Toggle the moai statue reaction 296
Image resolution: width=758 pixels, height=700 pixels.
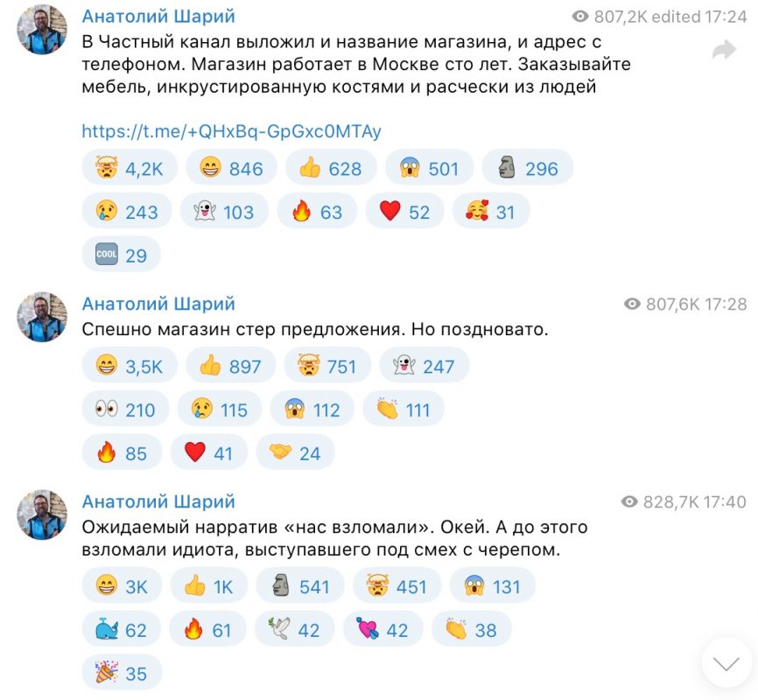click(528, 168)
